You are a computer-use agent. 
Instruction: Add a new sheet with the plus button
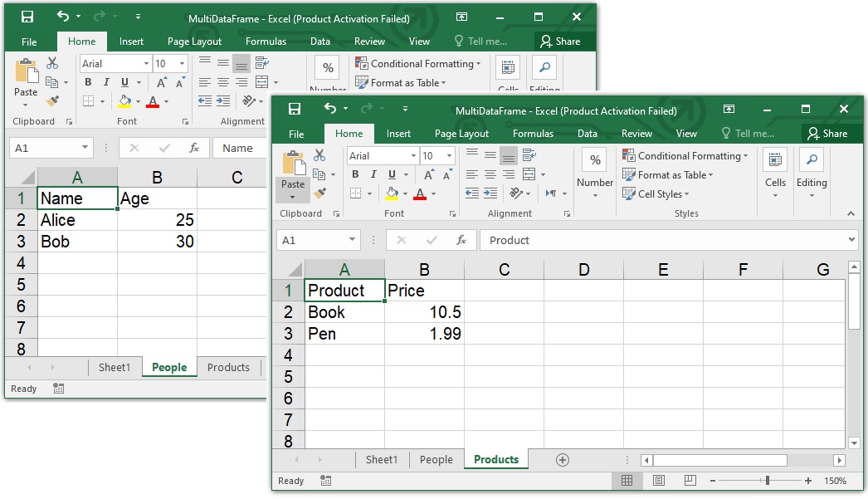563,459
